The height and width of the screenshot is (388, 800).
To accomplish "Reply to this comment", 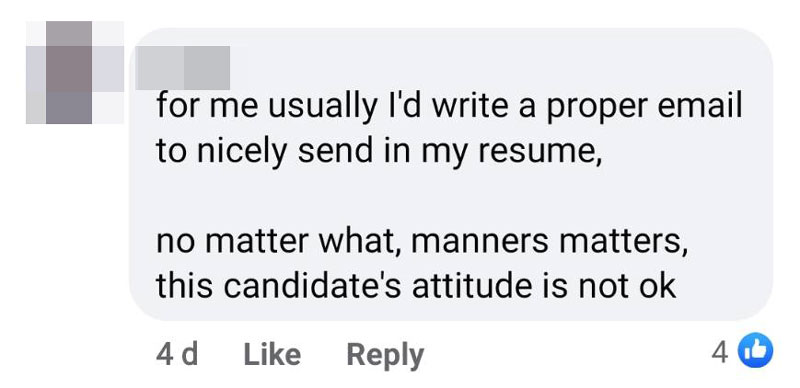I will coord(385,355).
